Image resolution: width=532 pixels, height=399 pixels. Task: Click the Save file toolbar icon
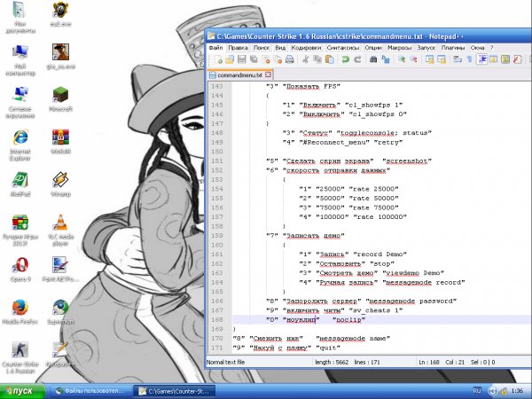[x=240, y=59]
